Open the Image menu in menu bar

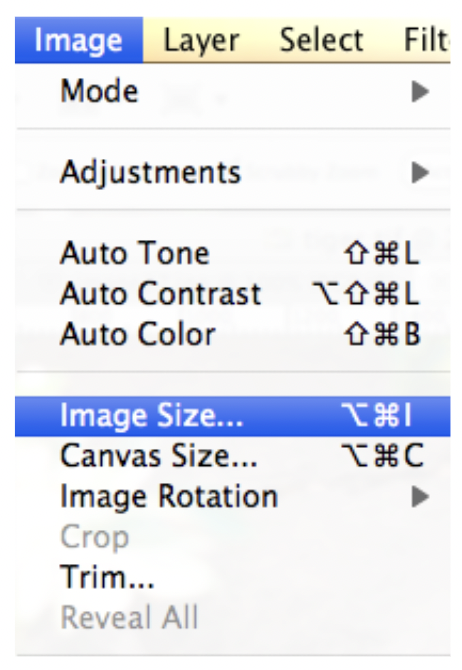pyautogui.click(x=79, y=40)
